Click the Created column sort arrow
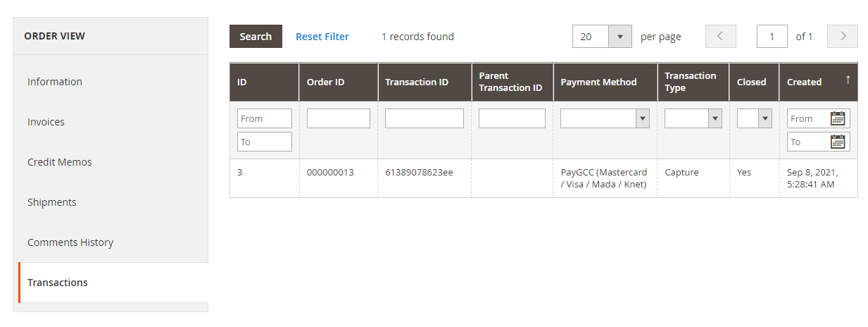Screen dimensions: 868x327 pyautogui.click(x=848, y=80)
